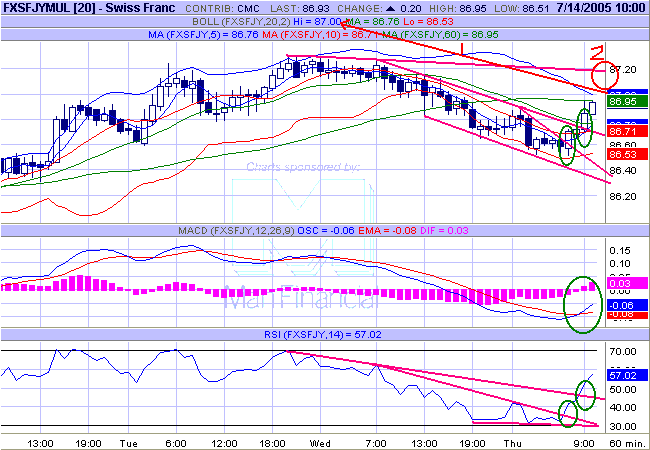Click the CHANGE: 0.20 value in header
650x450 pixels.
(380, 8)
